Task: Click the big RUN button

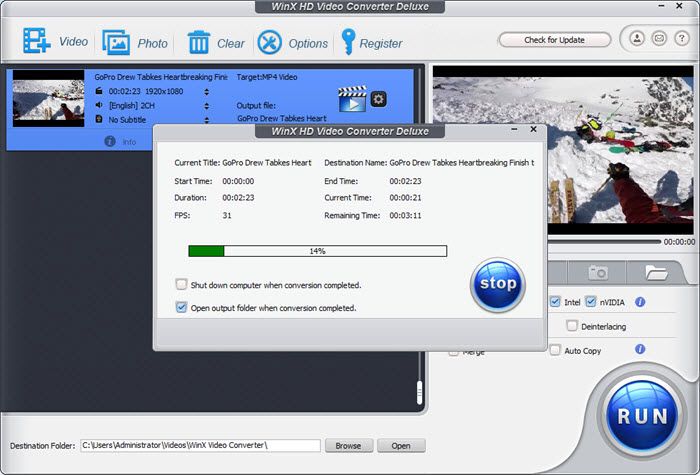Action: click(x=642, y=416)
